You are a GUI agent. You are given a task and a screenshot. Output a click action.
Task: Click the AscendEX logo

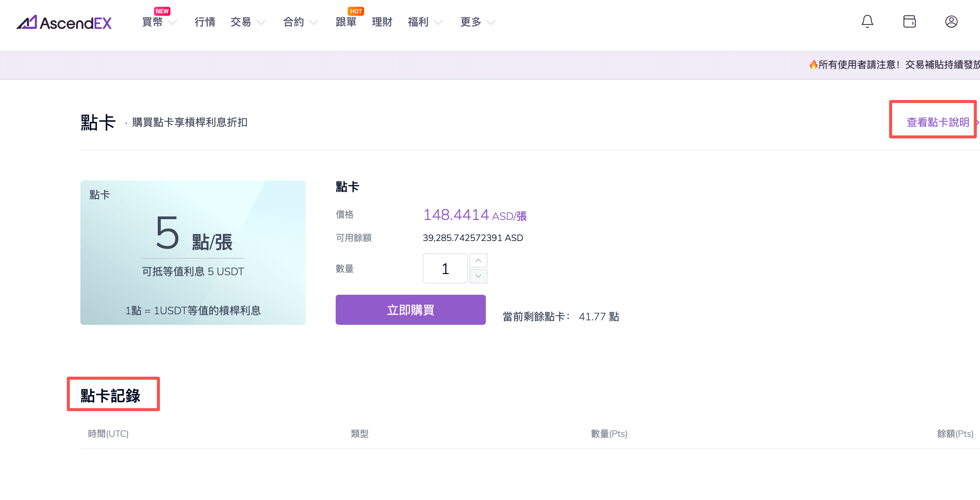(64, 23)
